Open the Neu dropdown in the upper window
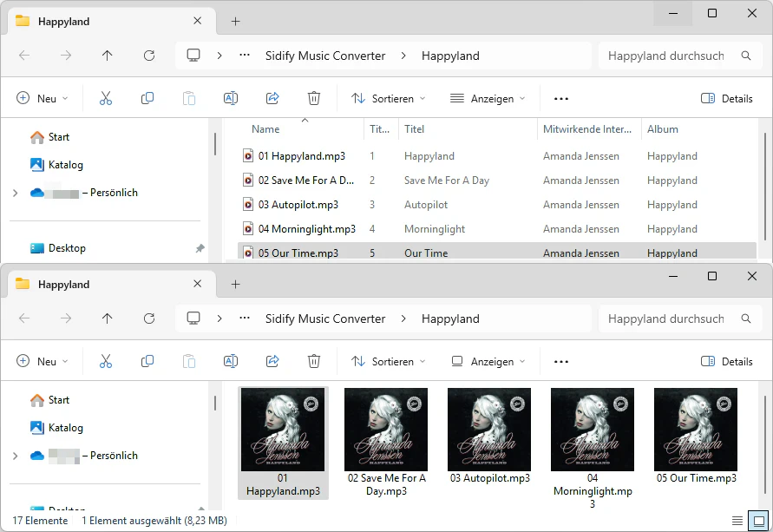The width and height of the screenshot is (773, 532). click(43, 98)
